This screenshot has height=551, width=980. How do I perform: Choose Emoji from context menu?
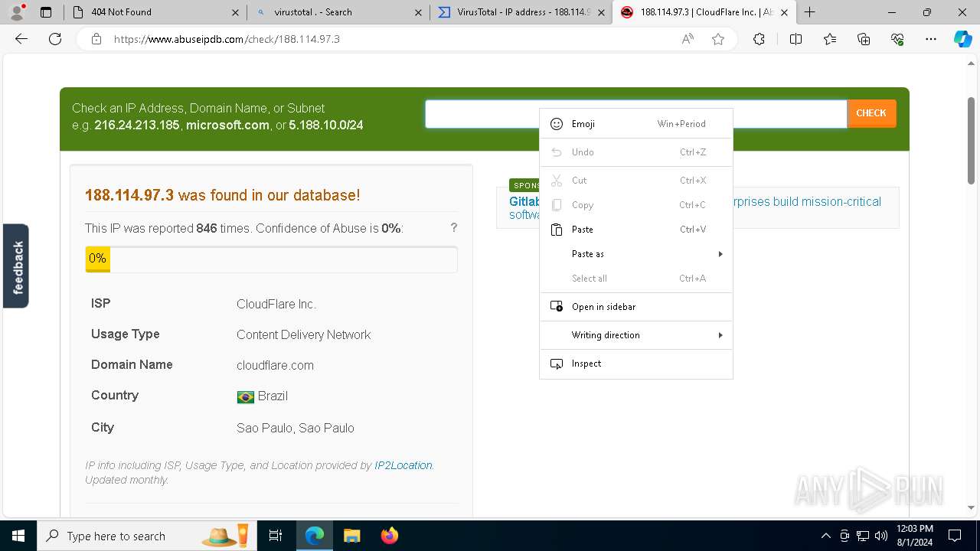click(636, 124)
